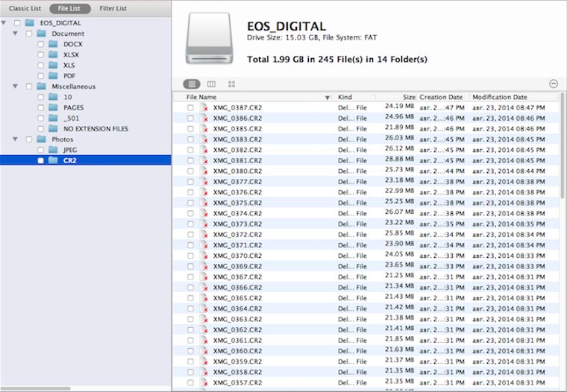
Task: Collapse the Photos folder triangle
Action: click(x=15, y=139)
